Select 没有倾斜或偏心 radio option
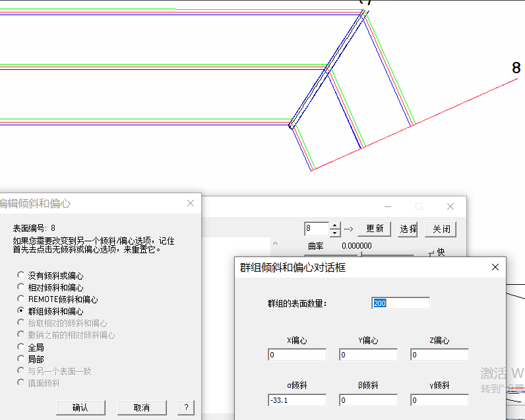This screenshot has height=420, width=525. point(21,276)
